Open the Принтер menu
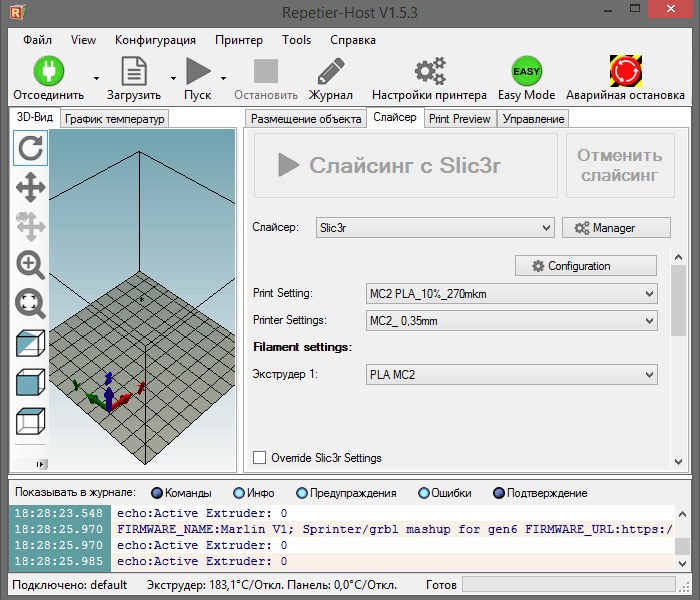Screen dimensions: 700x600 coord(239,40)
